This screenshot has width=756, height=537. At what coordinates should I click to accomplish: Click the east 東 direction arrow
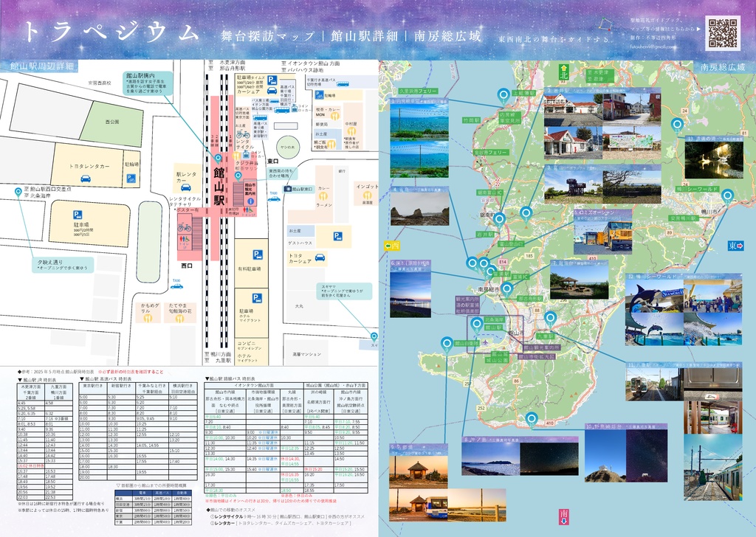736,246
